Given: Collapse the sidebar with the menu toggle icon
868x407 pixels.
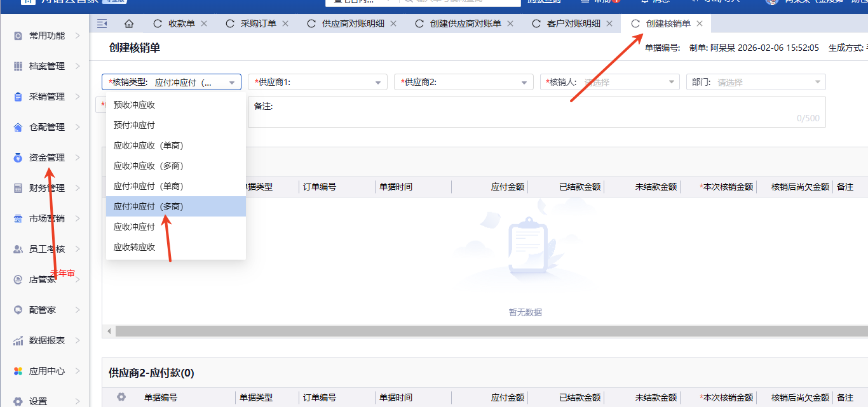Looking at the screenshot, I should tap(102, 23).
